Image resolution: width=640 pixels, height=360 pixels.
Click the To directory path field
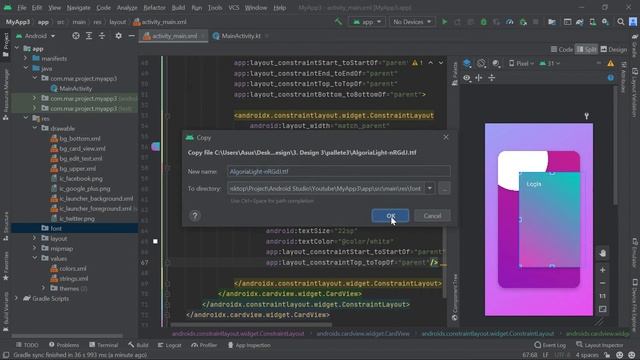click(x=326, y=188)
